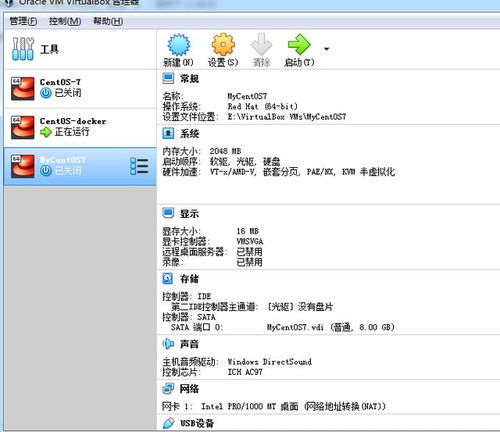The image size is (500, 432).
Task: Click the 系统 section heading
Action: pyautogui.click(x=189, y=134)
